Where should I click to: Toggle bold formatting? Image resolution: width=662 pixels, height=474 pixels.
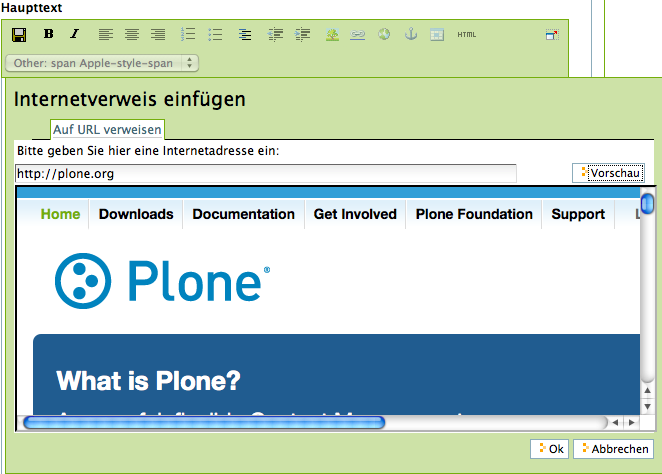[49, 34]
